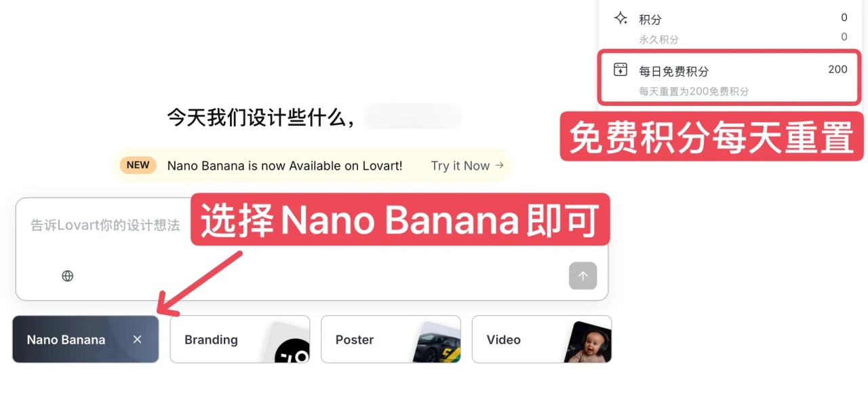Select the Poster category card
This screenshot has height=406, width=868.
click(x=391, y=339)
